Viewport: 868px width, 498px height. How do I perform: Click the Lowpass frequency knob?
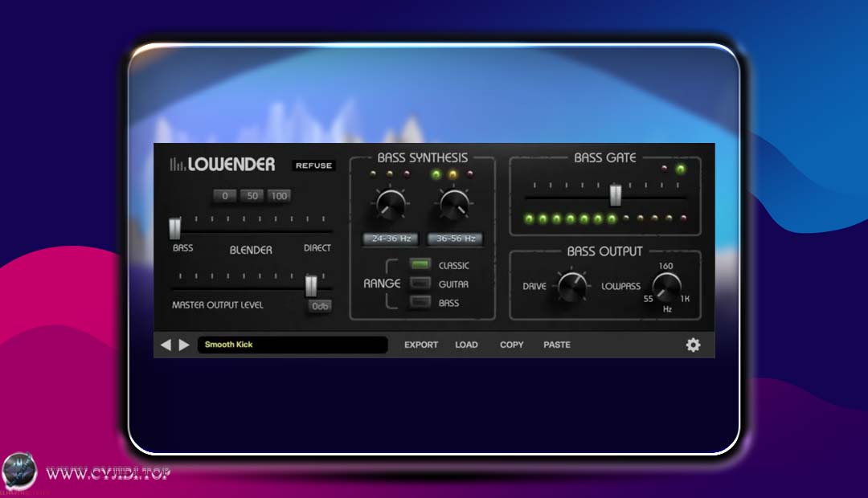coord(667,285)
